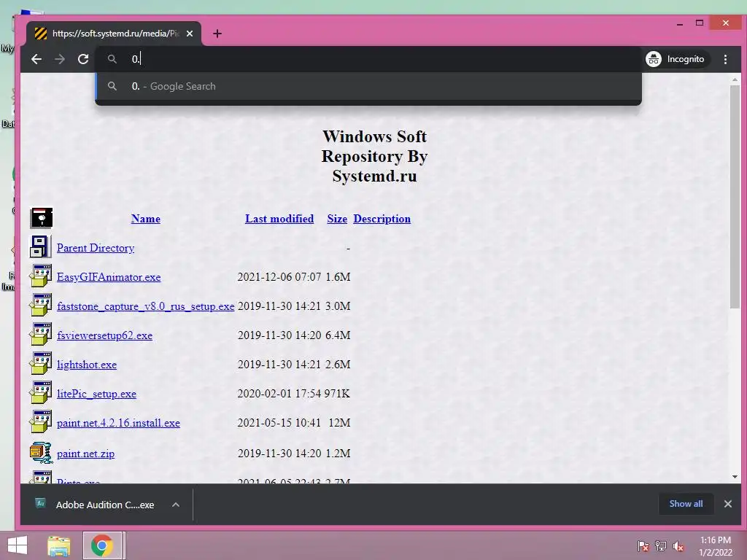Click the 'Windows Soft Repository By Systemd.ru' heading

374,156
